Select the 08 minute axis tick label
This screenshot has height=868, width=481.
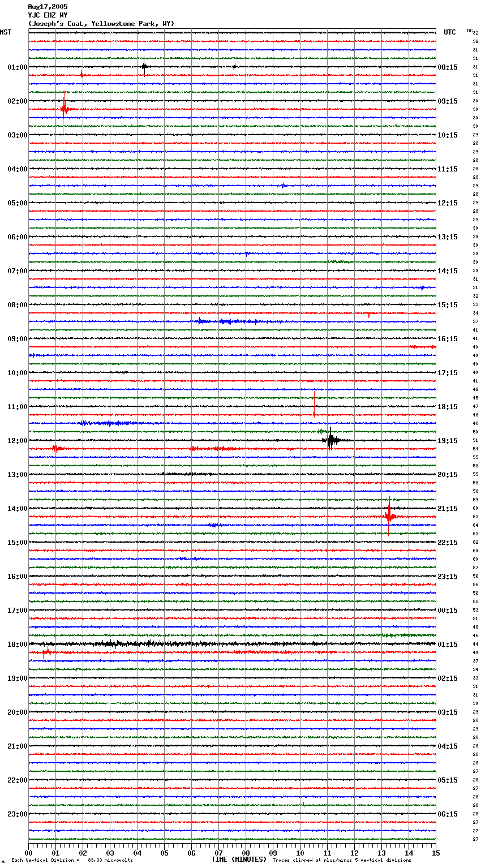point(246,853)
